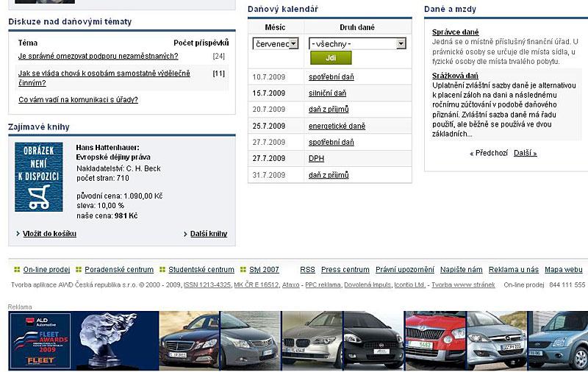Open Poradenské centrum footer link

119,270
